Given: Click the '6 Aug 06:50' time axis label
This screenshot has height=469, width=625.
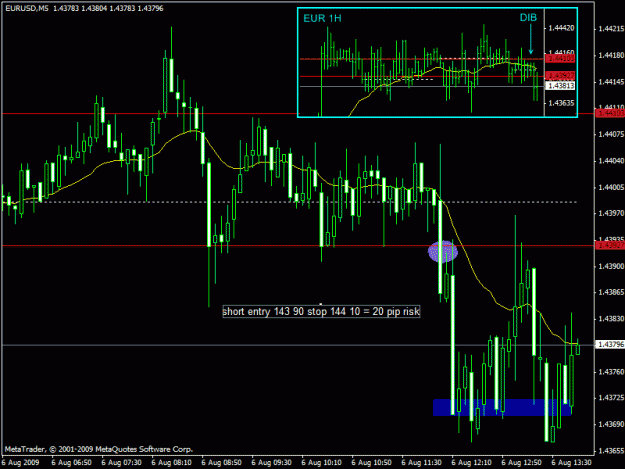Looking at the screenshot, I should (71, 463).
